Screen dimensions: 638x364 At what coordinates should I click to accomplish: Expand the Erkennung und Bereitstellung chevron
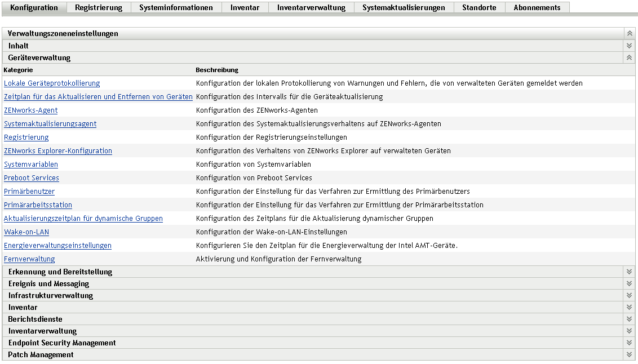coord(630,272)
